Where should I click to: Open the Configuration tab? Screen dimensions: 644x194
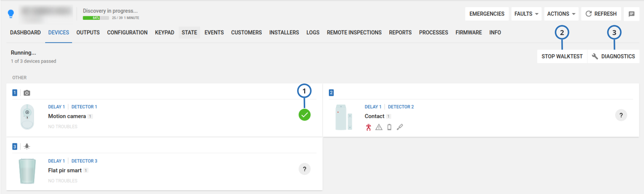tap(127, 33)
